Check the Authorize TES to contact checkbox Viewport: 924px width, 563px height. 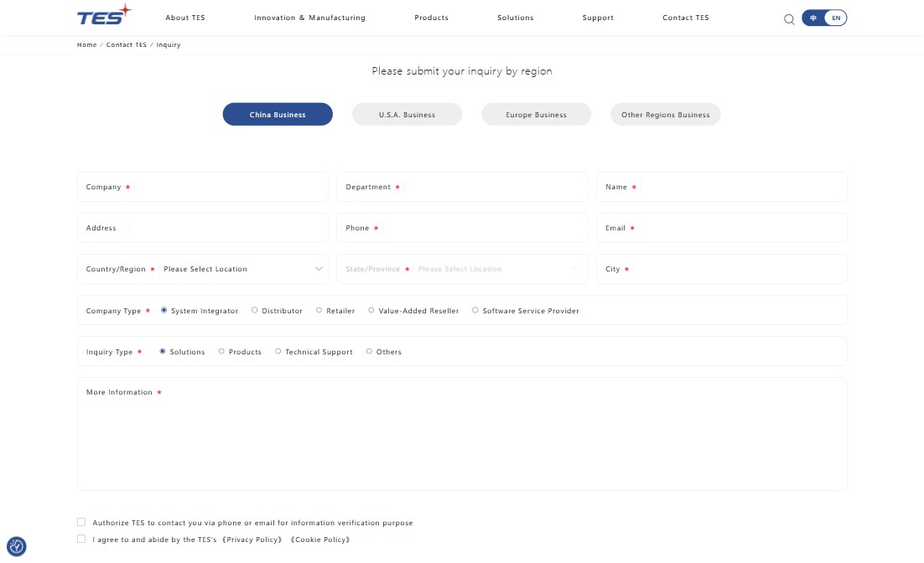pos(81,522)
